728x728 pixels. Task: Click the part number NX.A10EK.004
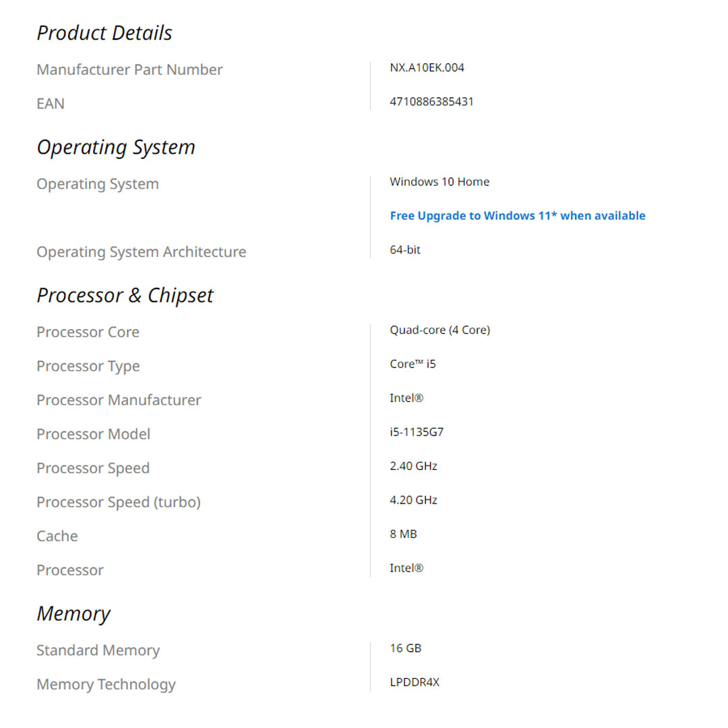(x=427, y=67)
